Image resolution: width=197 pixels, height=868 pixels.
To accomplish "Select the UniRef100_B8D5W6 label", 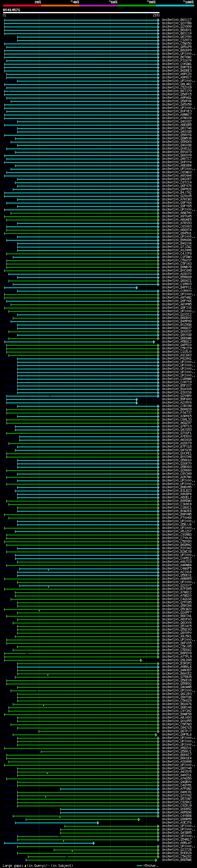I will (x=177, y=860).
